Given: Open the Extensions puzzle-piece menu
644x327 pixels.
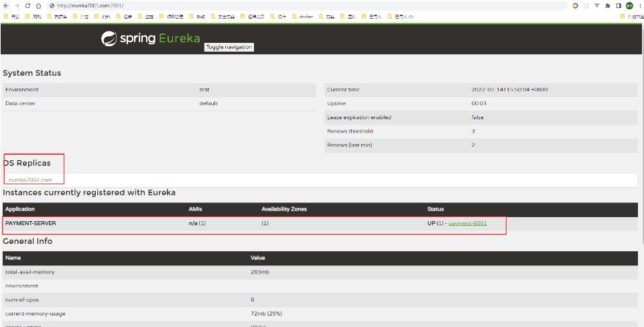Looking at the screenshot, I should click(x=608, y=6).
